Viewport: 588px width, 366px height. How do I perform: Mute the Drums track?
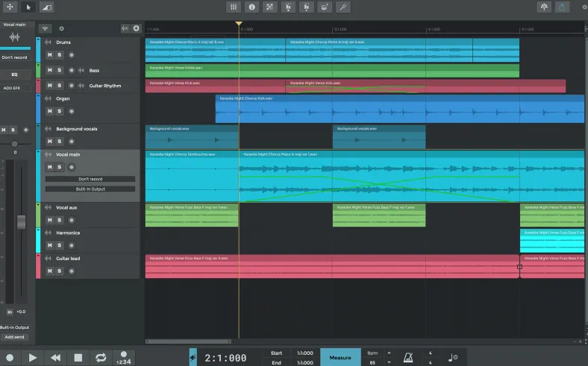pyautogui.click(x=49, y=54)
